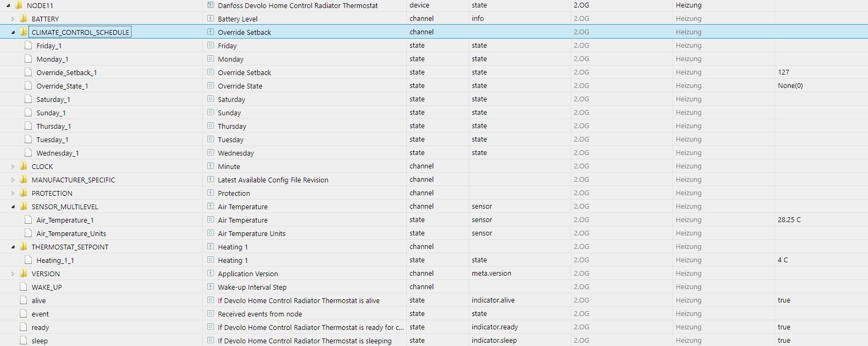Expand the PROTECTION folder
868x346 pixels.
pyautogui.click(x=13, y=193)
